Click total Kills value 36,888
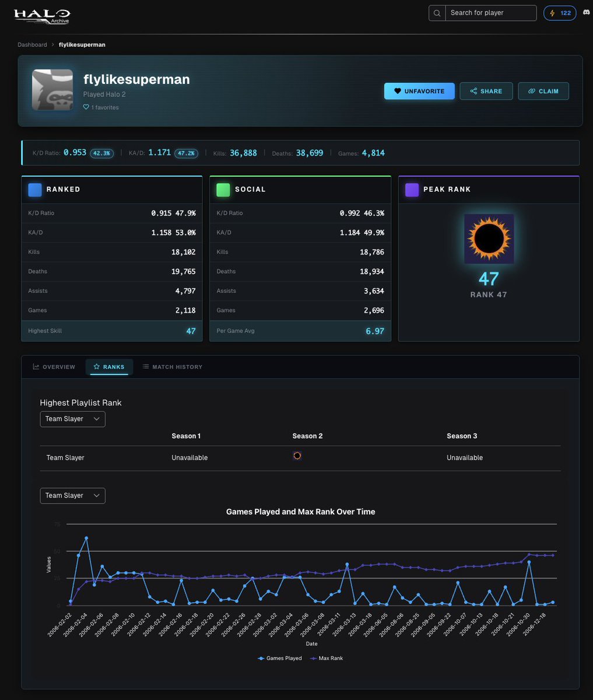The height and width of the screenshot is (700, 593). [x=243, y=153]
